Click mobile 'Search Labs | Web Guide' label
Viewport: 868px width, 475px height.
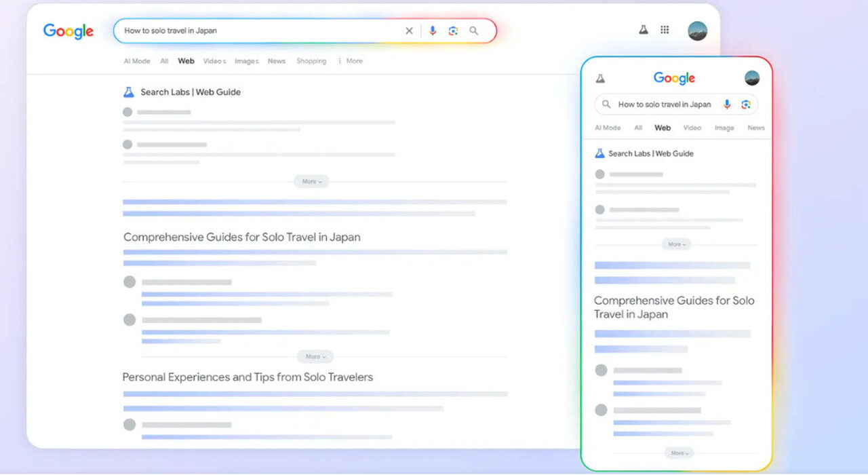(x=651, y=153)
